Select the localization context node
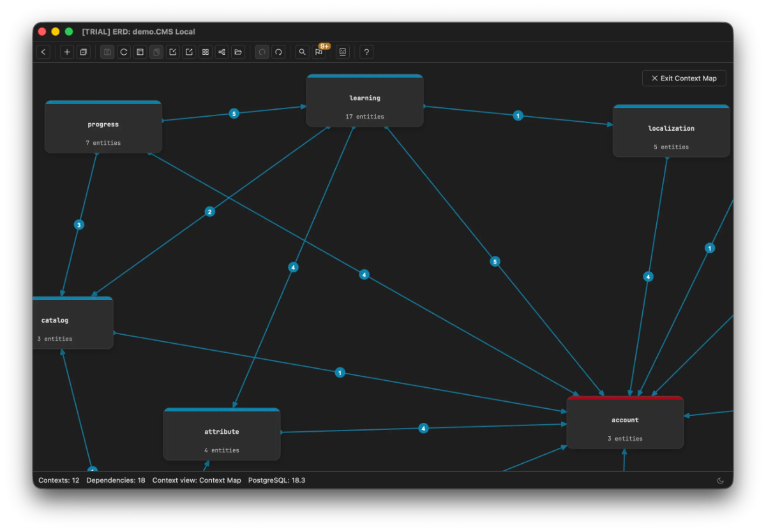Viewport: 766px width, 532px height. click(x=671, y=130)
